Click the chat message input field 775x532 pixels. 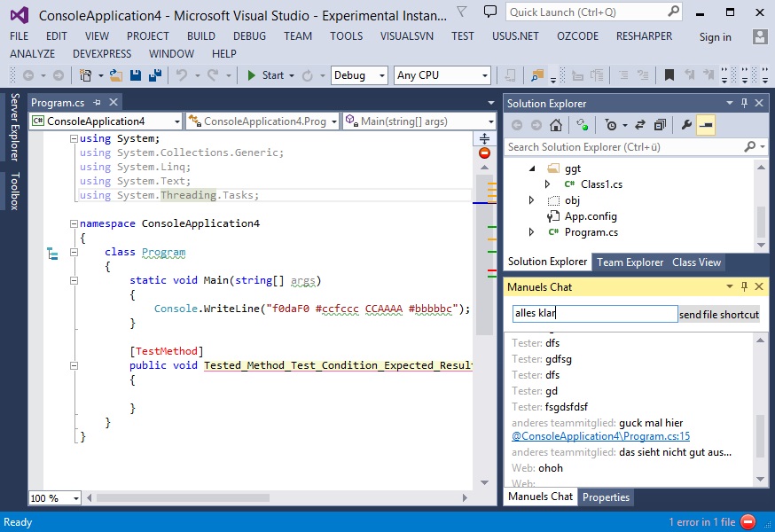click(x=594, y=314)
